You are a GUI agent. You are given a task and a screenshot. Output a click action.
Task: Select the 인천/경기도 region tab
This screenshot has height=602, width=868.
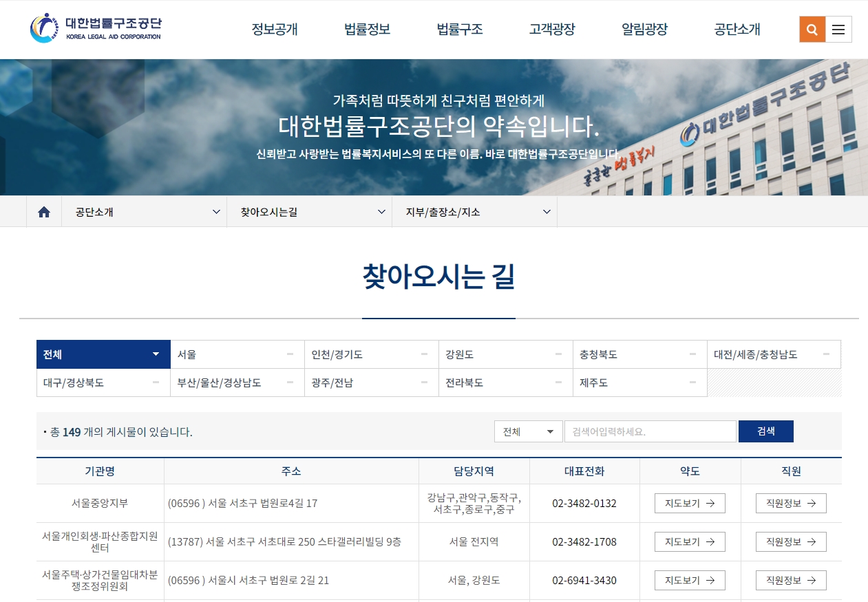372,354
